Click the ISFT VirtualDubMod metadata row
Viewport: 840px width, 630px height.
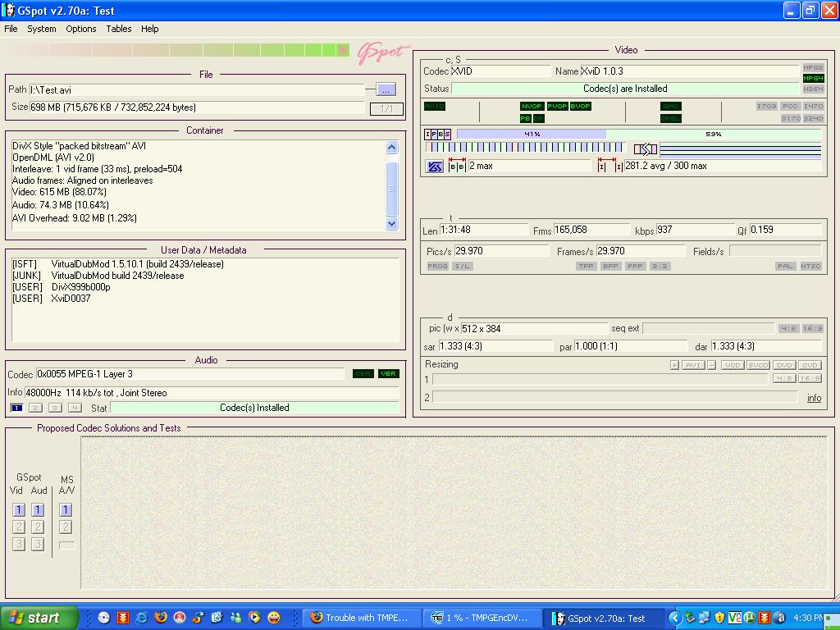coord(118,264)
